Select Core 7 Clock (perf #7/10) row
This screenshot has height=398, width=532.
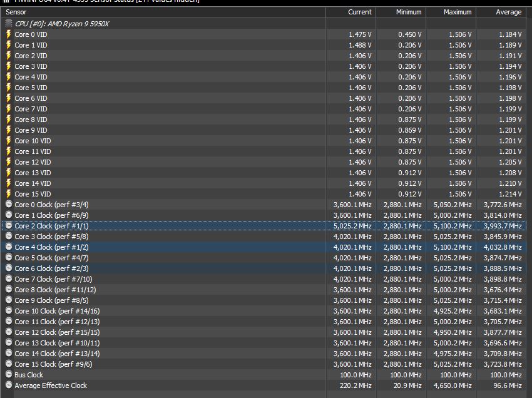264,279
